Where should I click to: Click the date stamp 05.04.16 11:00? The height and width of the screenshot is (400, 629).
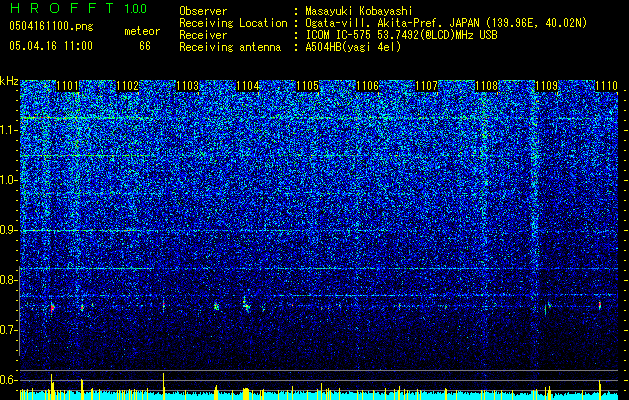[x=51, y=46]
